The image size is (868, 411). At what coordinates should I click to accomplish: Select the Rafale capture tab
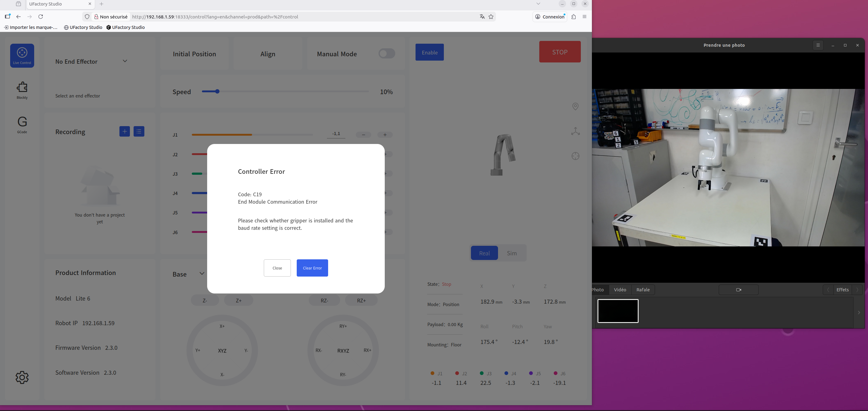[x=643, y=290]
